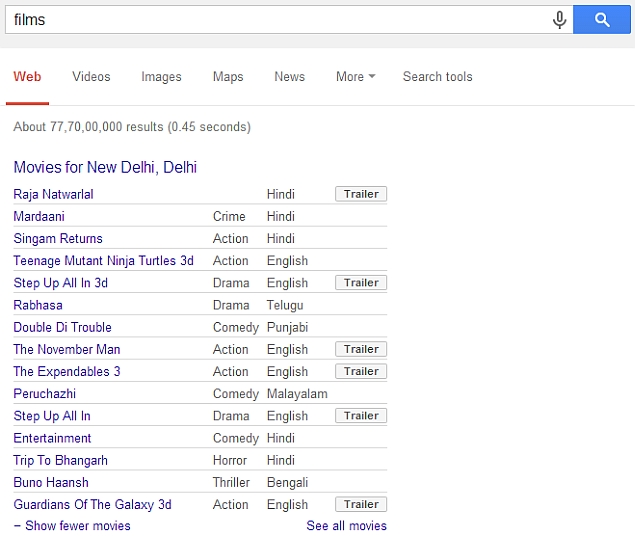Switch to the Images tab
Viewport: 635px width, 536px height.
coord(161,77)
